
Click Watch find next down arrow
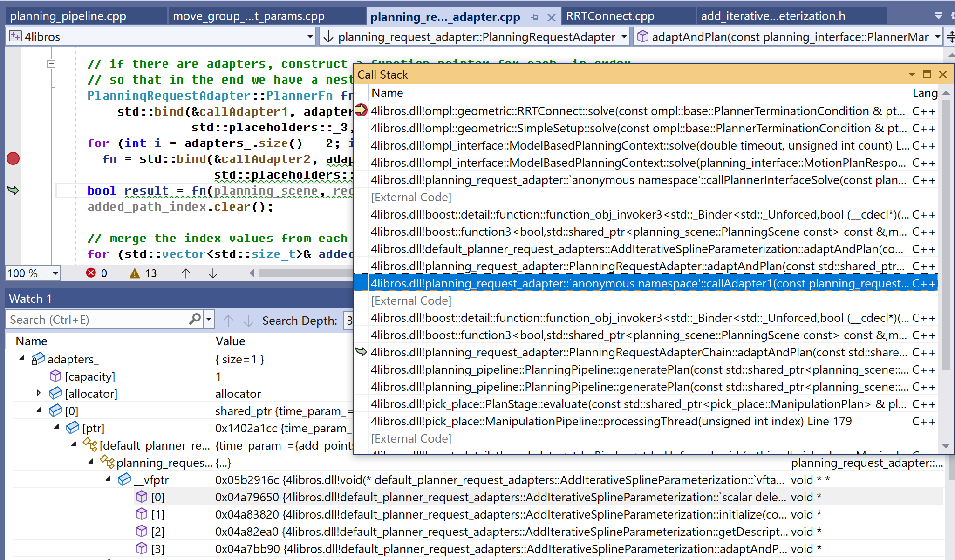pyautogui.click(x=249, y=321)
